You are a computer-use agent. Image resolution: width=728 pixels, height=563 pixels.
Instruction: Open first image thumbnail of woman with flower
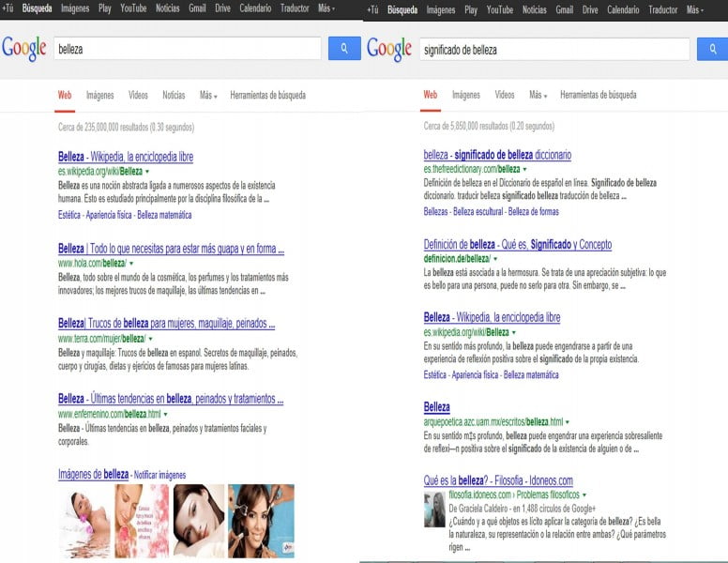pos(84,521)
